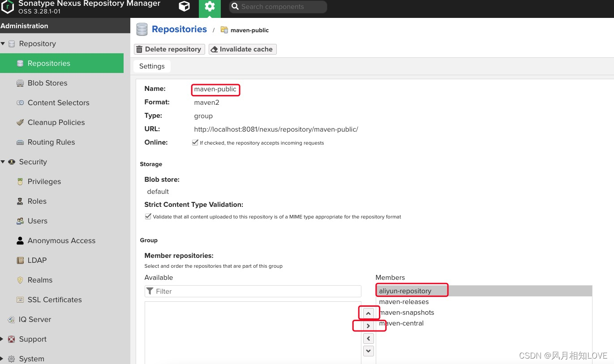614x364 pixels.
Task: Collapse the Security tree section
Action: click(3, 162)
